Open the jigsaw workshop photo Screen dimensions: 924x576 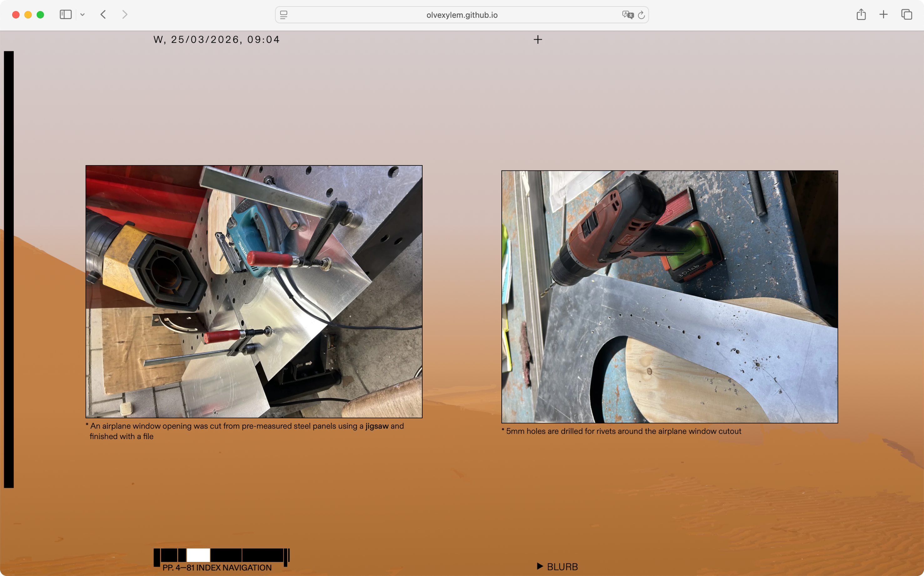click(x=254, y=291)
